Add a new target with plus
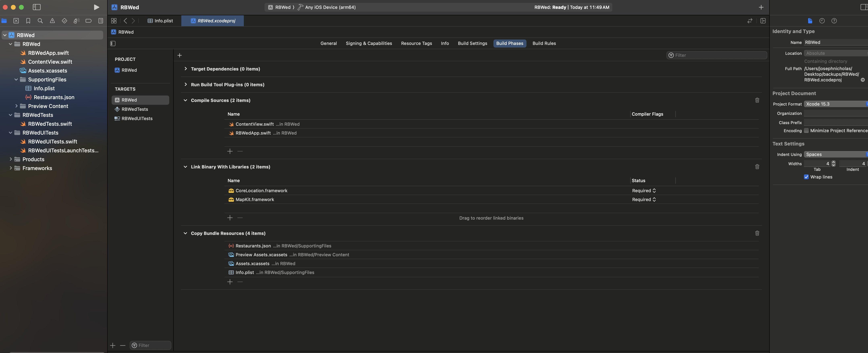This screenshot has height=353, width=868. pos(113,345)
